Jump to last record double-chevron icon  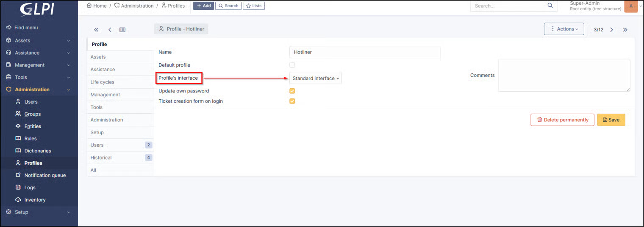(625, 30)
